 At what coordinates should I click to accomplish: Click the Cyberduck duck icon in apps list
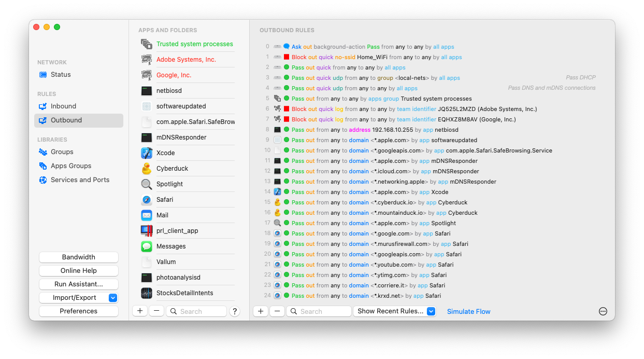147,169
